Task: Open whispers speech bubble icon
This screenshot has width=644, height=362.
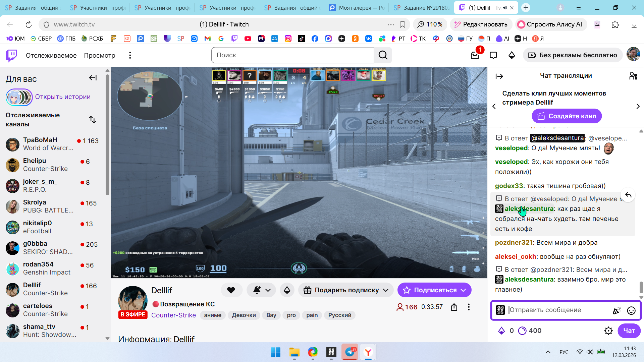Action: (x=493, y=55)
